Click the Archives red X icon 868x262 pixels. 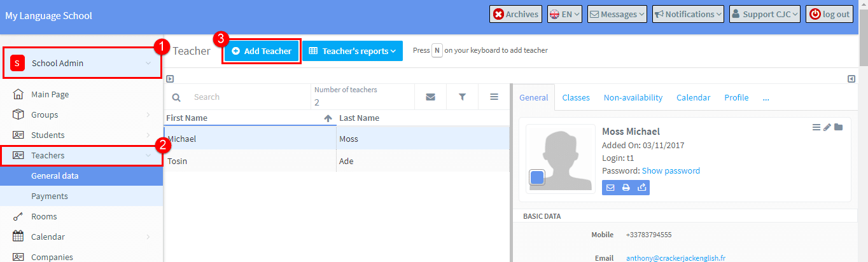click(x=498, y=14)
